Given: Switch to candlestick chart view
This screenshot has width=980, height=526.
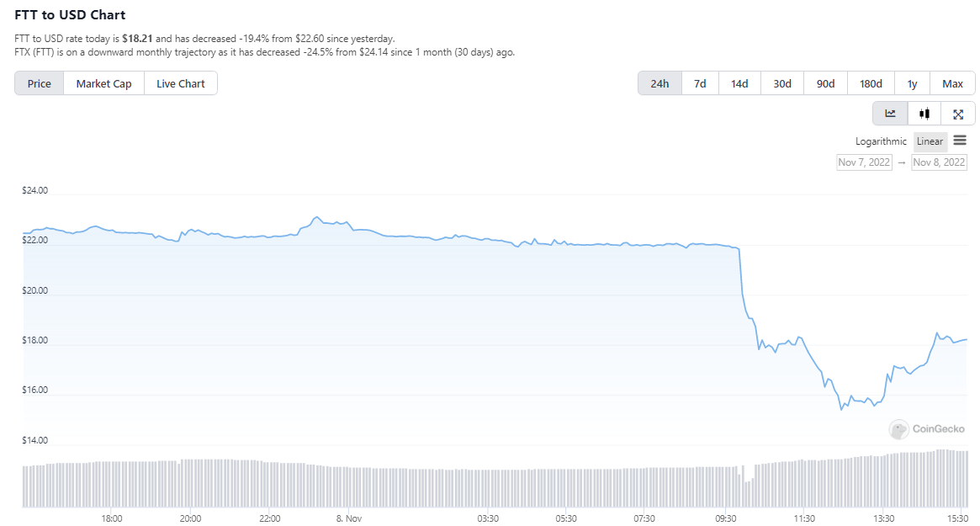Looking at the screenshot, I should pyautogui.click(x=924, y=114).
